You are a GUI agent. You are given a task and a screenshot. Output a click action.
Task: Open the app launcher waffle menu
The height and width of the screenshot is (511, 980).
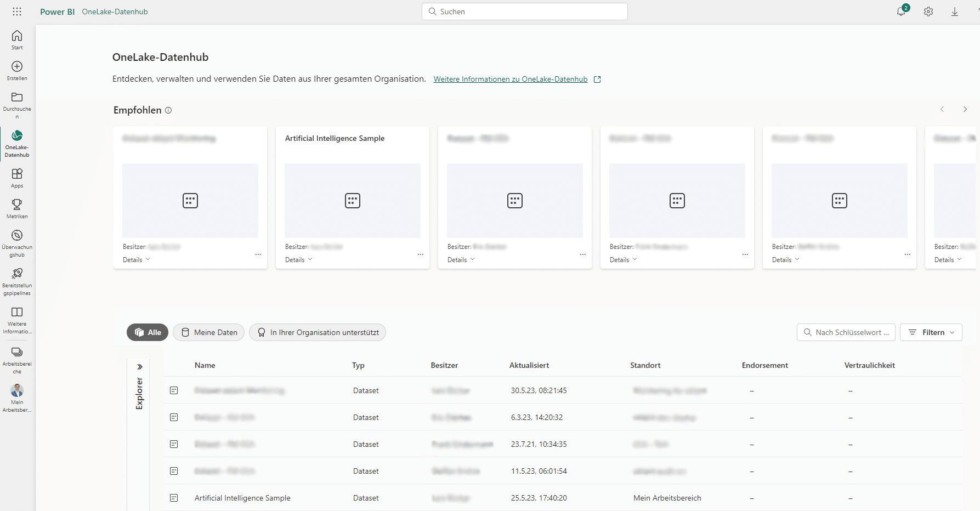(17, 12)
